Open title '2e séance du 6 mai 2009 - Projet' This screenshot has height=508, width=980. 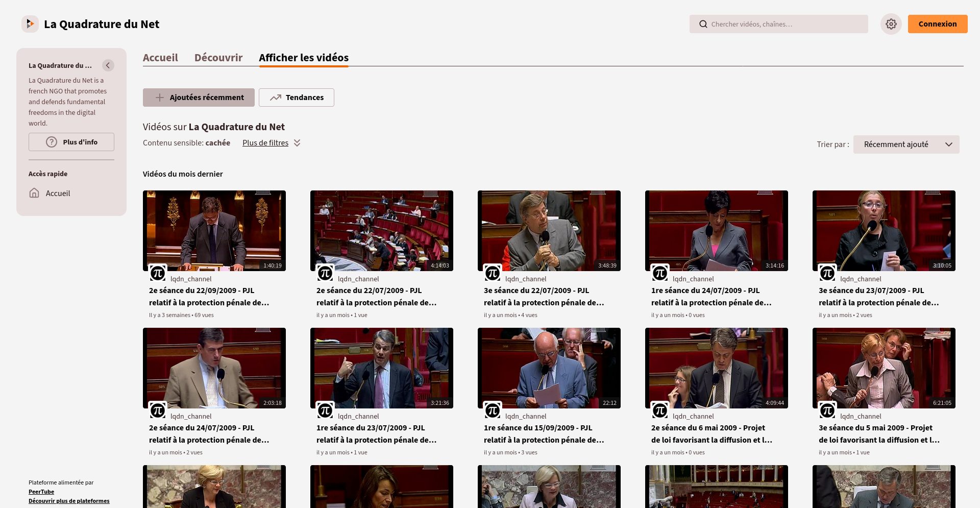pyautogui.click(x=712, y=434)
